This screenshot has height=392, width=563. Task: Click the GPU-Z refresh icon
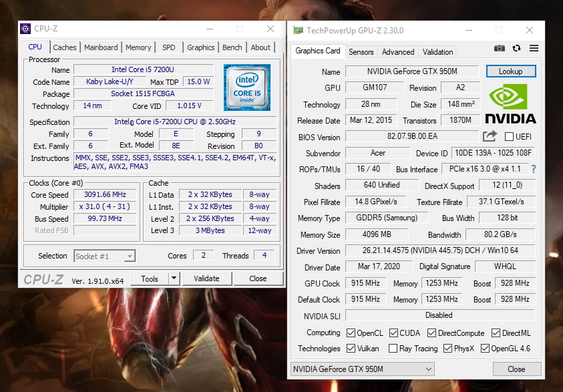click(517, 48)
